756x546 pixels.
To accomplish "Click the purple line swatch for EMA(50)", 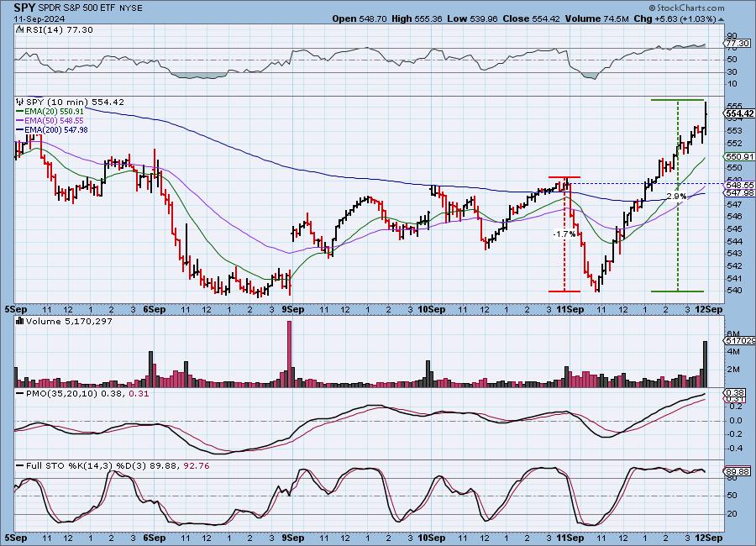I will 20,121.
